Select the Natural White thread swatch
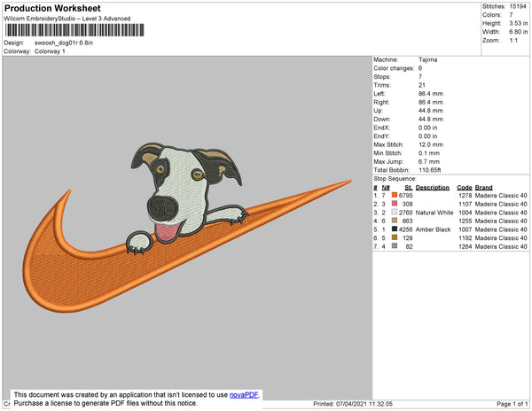Image resolution: width=532 pixels, height=411 pixels. 395,212
